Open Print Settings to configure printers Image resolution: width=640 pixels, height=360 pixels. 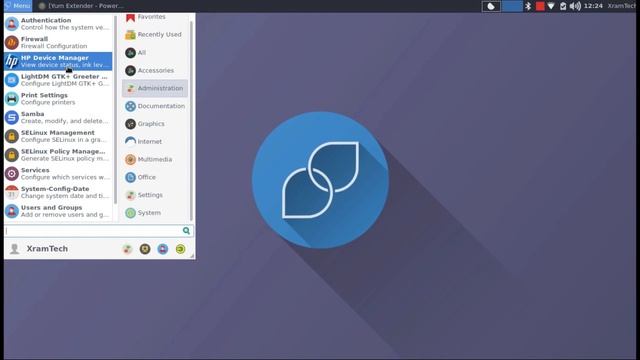tap(58, 99)
